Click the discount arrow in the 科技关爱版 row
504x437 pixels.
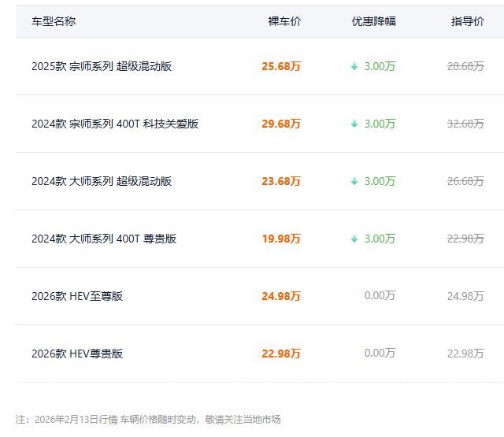point(354,124)
